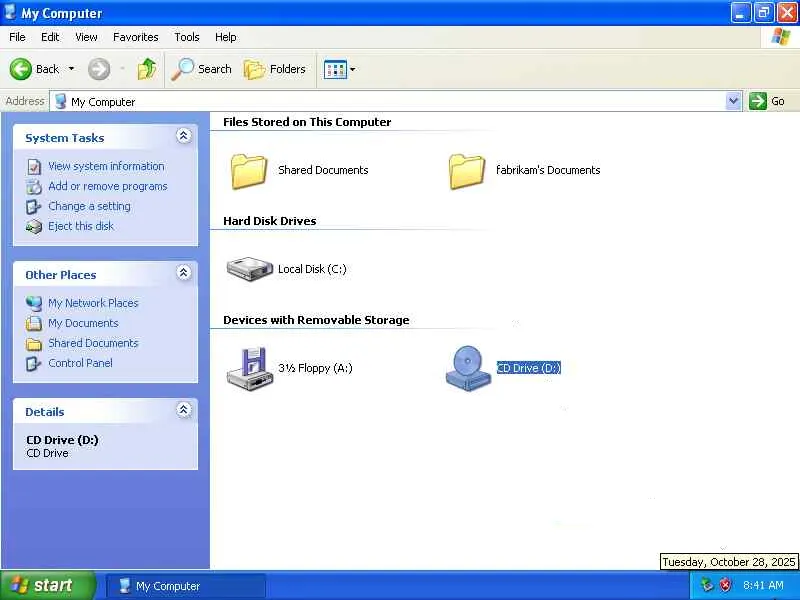800x600 pixels.
Task: Click View system information link
Action: click(x=106, y=166)
